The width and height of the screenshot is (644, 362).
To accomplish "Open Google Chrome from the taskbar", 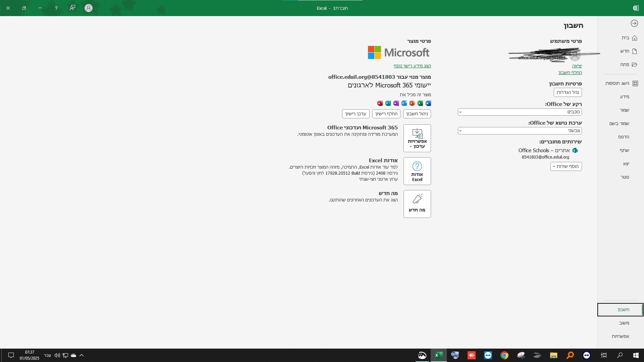I will point(504,355).
